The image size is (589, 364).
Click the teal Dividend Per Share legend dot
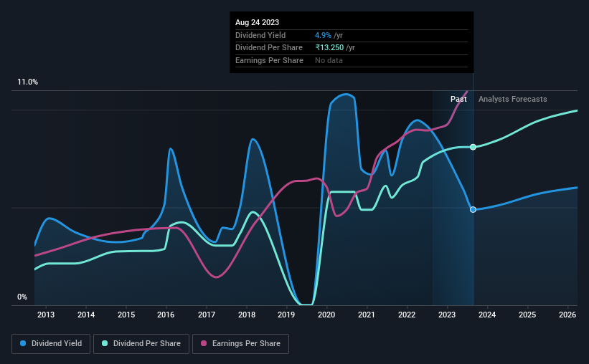105,343
